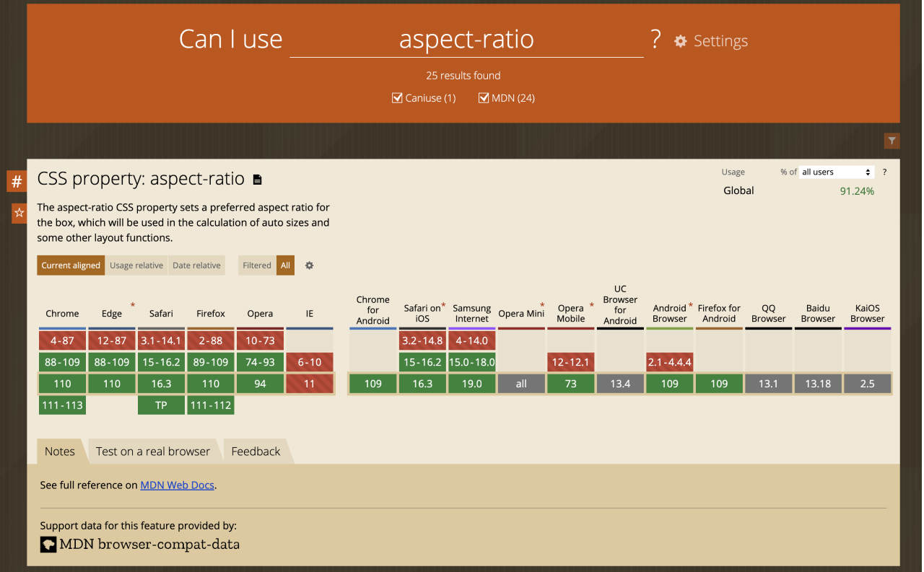Click the # permalink icon for aspect-ratio
924x572 pixels.
(16, 181)
